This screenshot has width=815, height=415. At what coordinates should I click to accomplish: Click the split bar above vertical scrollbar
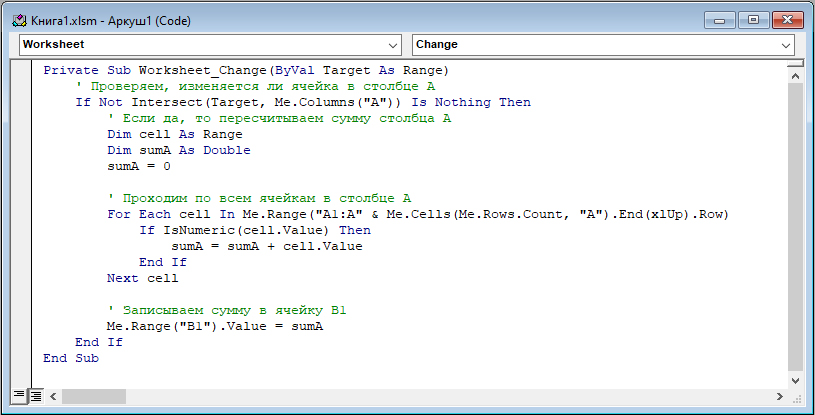(x=795, y=63)
